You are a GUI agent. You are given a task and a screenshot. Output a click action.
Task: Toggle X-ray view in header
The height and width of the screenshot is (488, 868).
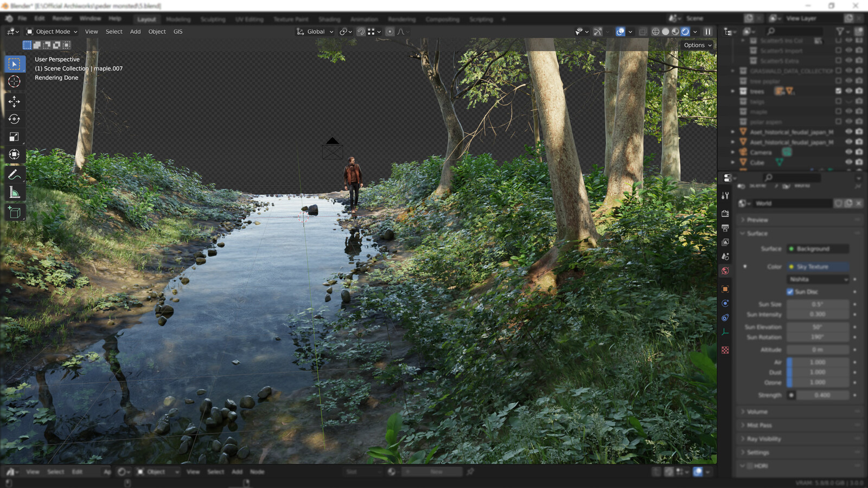(643, 31)
